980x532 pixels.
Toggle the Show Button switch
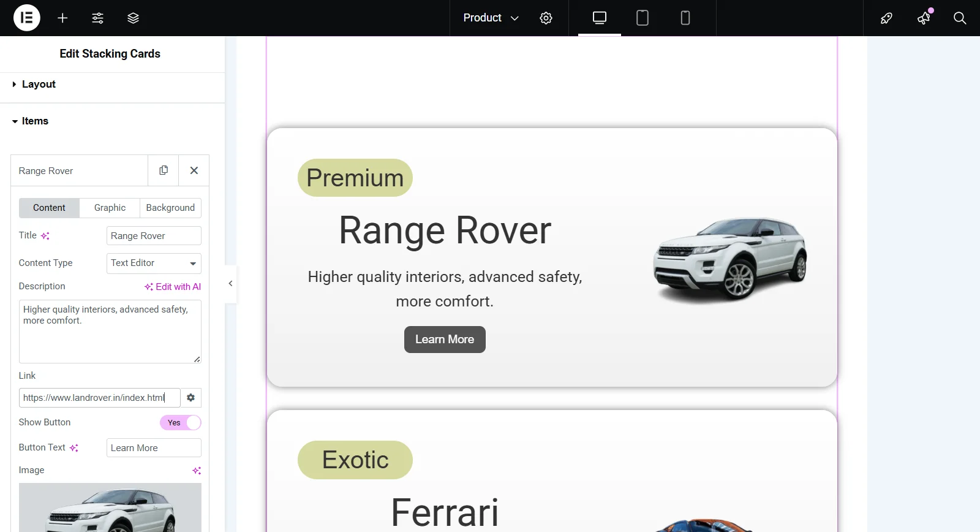pyautogui.click(x=181, y=422)
